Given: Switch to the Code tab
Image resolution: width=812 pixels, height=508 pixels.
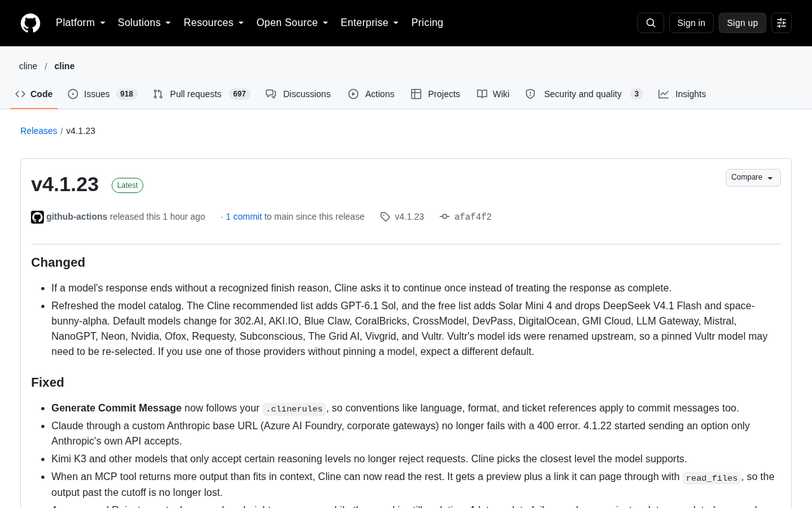Looking at the screenshot, I should pyautogui.click(x=34, y=94).
